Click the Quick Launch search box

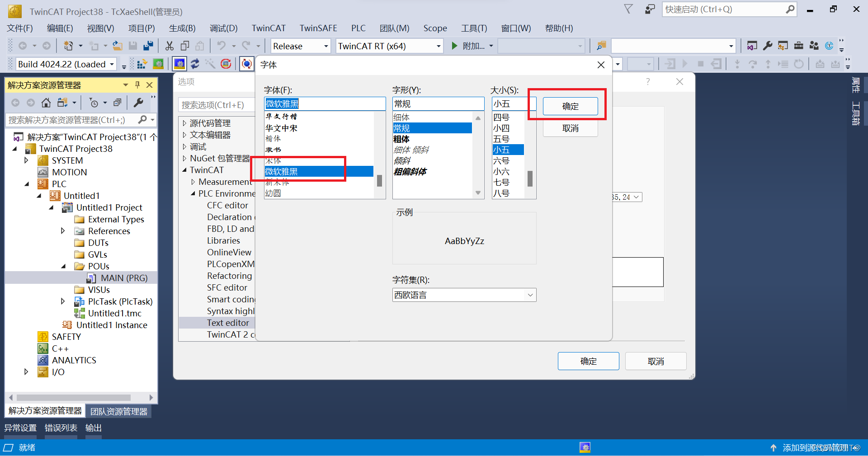(729, 9)
